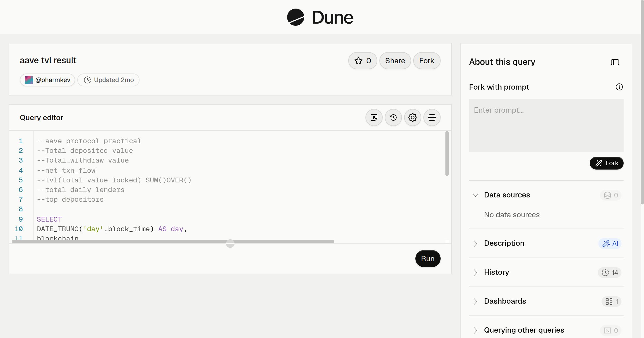Click the @pharmkev avatar icon

coord(29,80)
